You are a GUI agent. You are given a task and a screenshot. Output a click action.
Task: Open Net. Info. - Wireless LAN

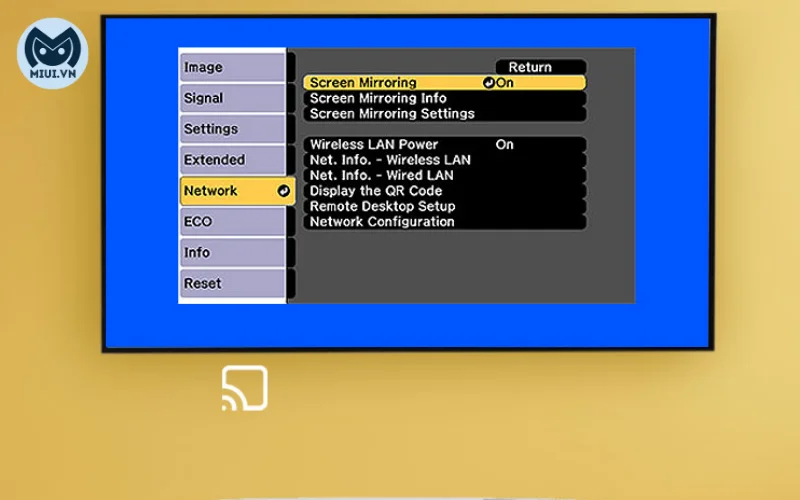pyautogui.click(x=444, y=160)
